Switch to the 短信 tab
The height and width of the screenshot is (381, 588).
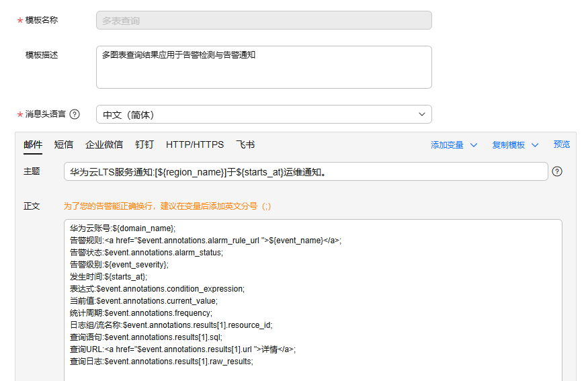coord(64,144)
